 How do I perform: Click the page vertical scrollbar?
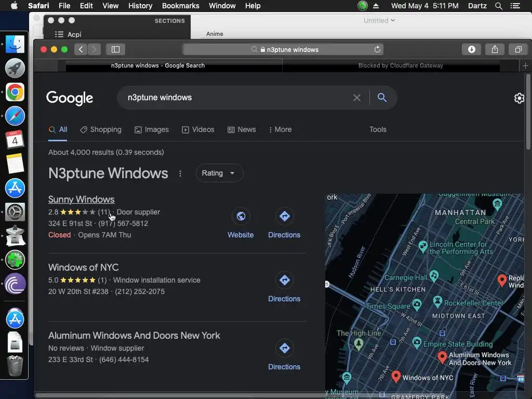(x=528, y=112)
